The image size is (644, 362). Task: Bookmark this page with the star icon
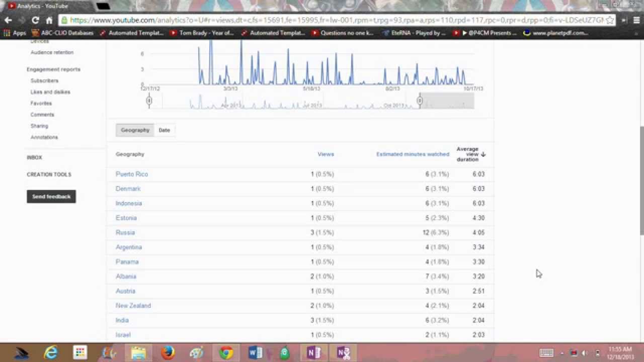[610, 20]
